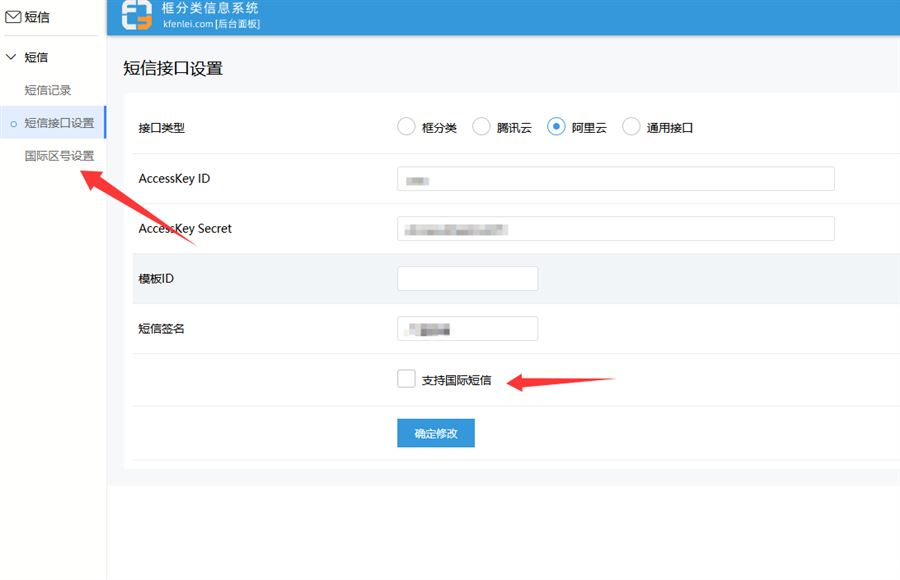Click the 框分类信息系统 title text

[210, 8]
